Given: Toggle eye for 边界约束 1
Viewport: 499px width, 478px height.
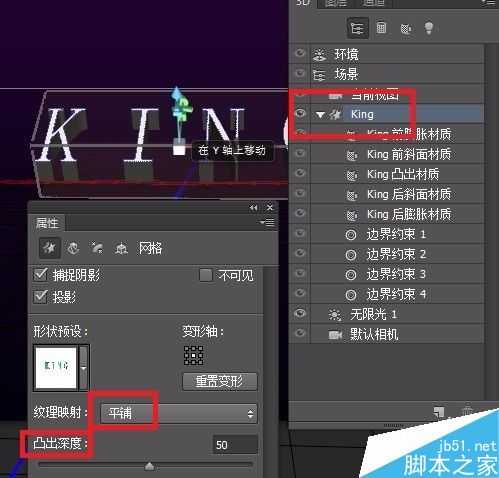Looking at the screenshot, I should [300, 233].
